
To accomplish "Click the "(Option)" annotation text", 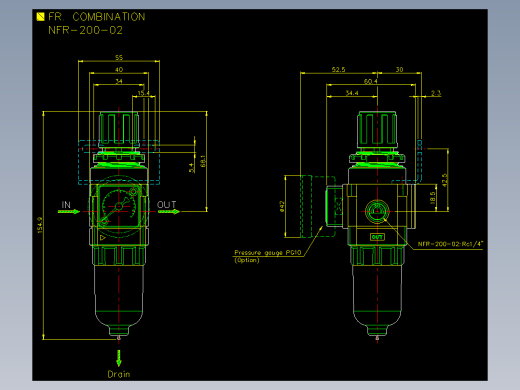I will click(x=247, y=260).
